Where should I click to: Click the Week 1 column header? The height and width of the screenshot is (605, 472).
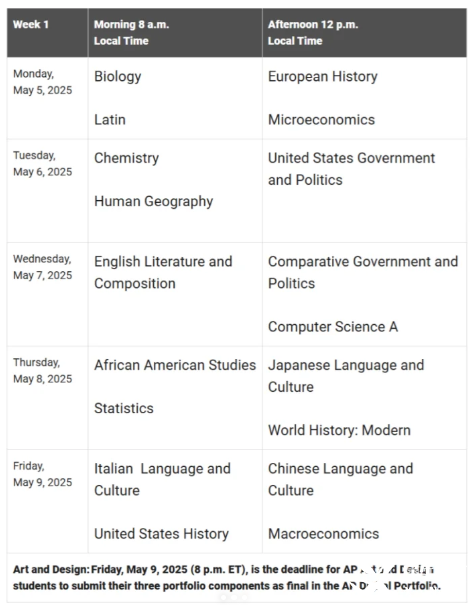click(47, 33)
